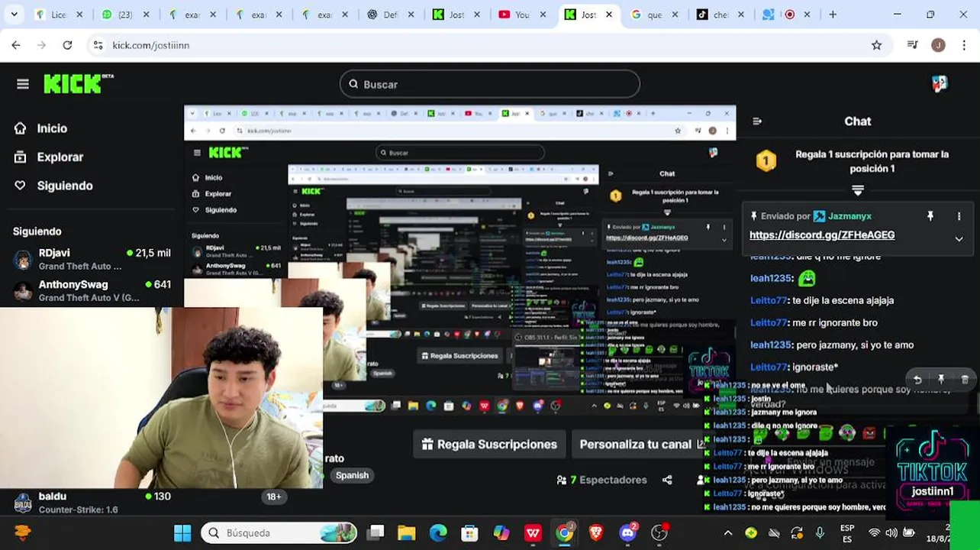Bookmark this page with the star
This screenshot has height=550, width=980.
(x=876, y=45)
